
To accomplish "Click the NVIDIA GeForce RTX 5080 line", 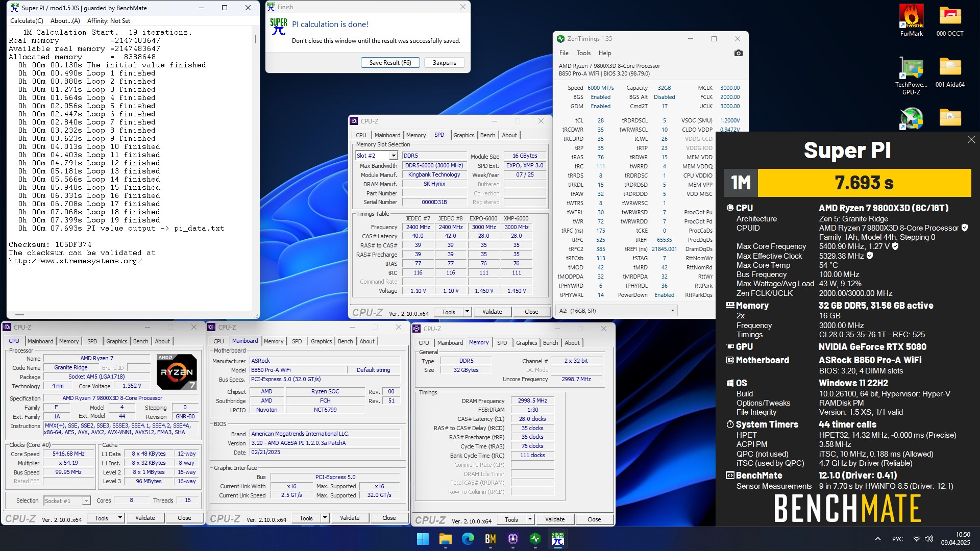I will coord(872,347).
